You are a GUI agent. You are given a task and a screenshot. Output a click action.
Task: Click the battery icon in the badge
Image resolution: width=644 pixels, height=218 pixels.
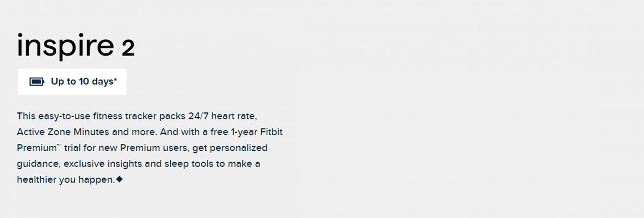[x=37, y=82]
